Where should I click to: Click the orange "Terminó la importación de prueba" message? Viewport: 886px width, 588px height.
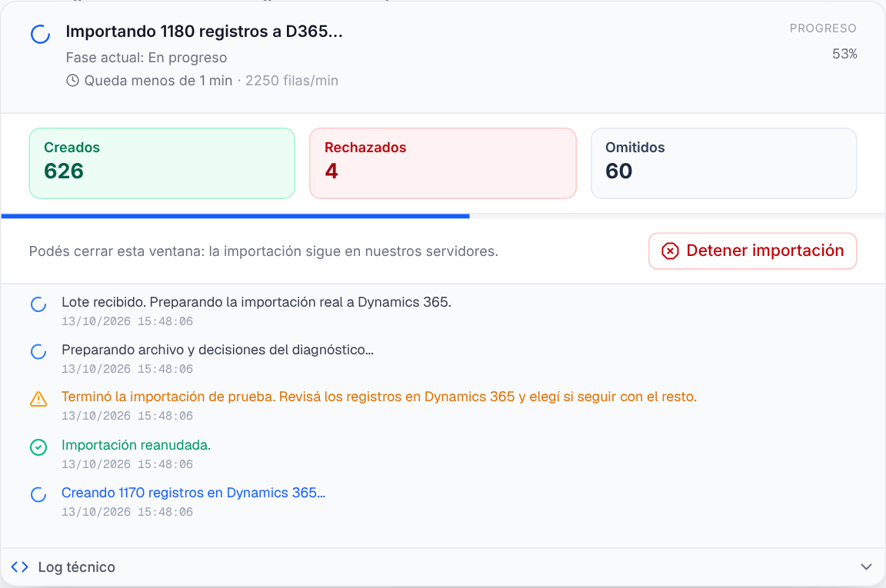(379, 397)
